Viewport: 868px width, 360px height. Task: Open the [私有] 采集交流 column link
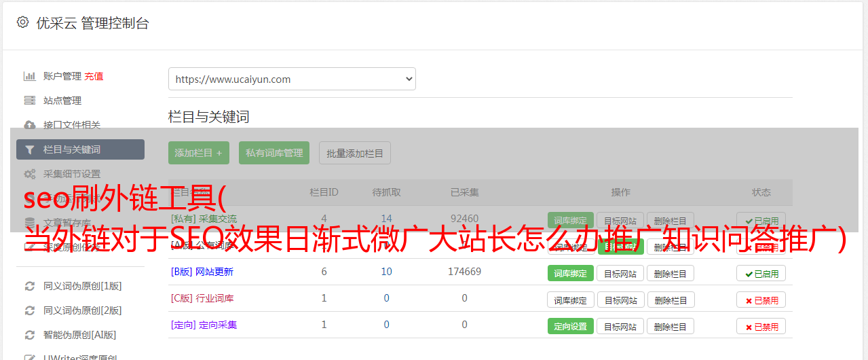[204, 219]
